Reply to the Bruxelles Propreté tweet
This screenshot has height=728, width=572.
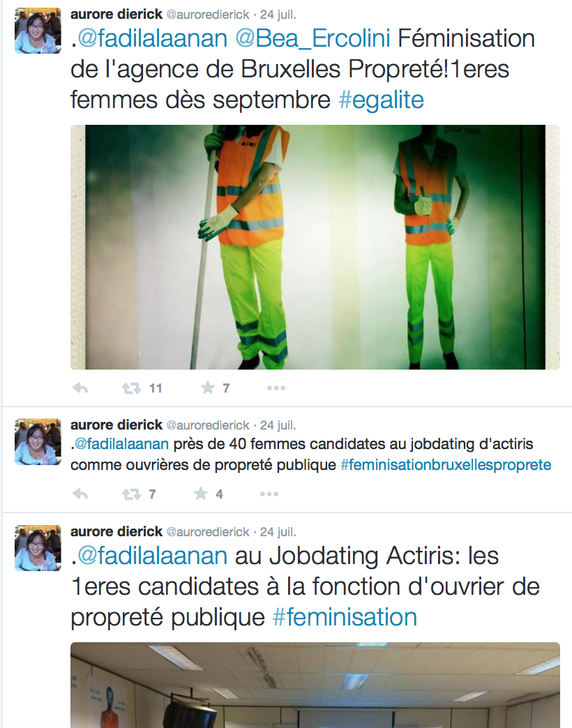(80, 388)
